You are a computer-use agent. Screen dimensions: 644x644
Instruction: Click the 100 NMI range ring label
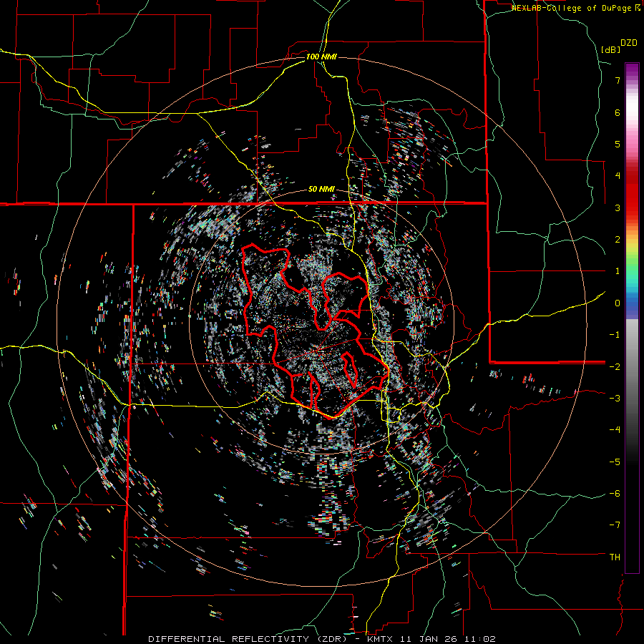[x=321, y=57]
